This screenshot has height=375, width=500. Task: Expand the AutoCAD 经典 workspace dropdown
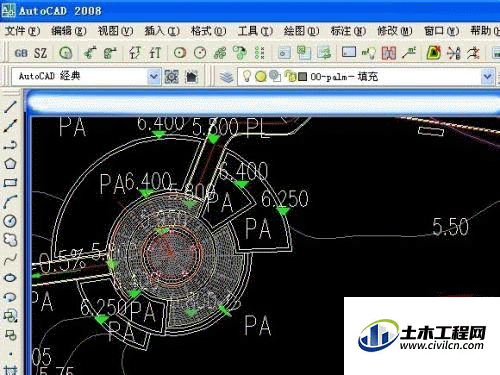pyautogui.click(x=153, y=76)
